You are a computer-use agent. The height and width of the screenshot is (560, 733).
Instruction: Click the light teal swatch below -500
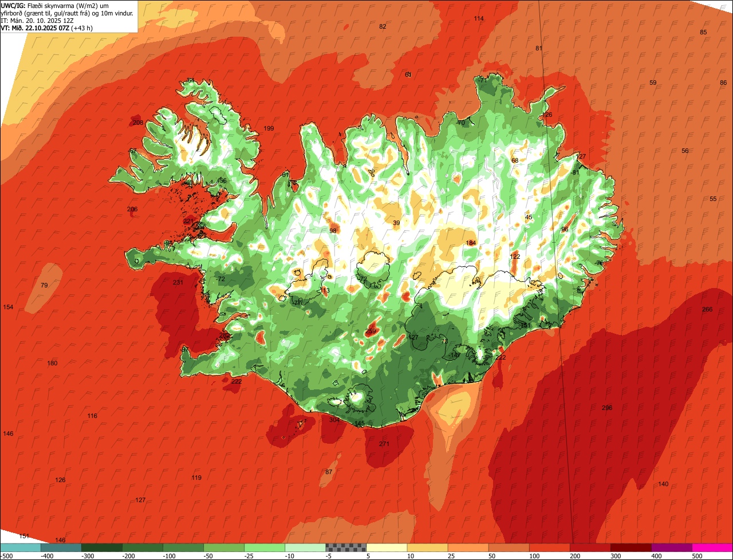coord(20,547)
